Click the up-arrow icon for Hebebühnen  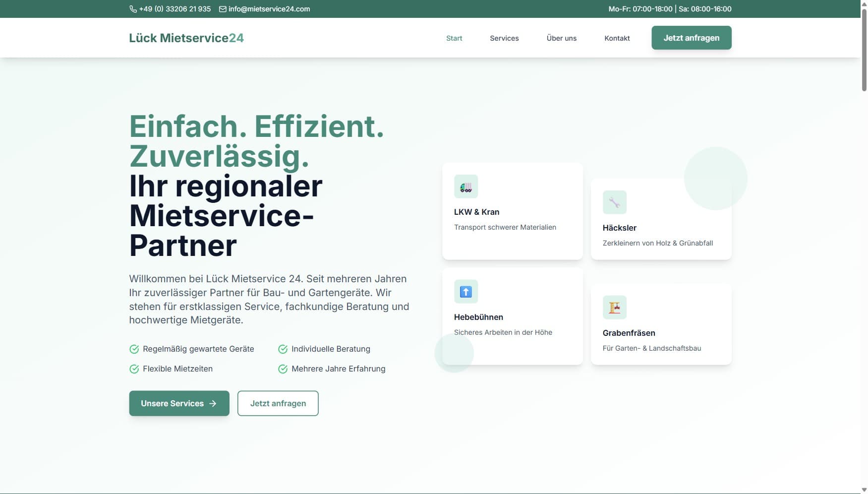coord(465,292)
